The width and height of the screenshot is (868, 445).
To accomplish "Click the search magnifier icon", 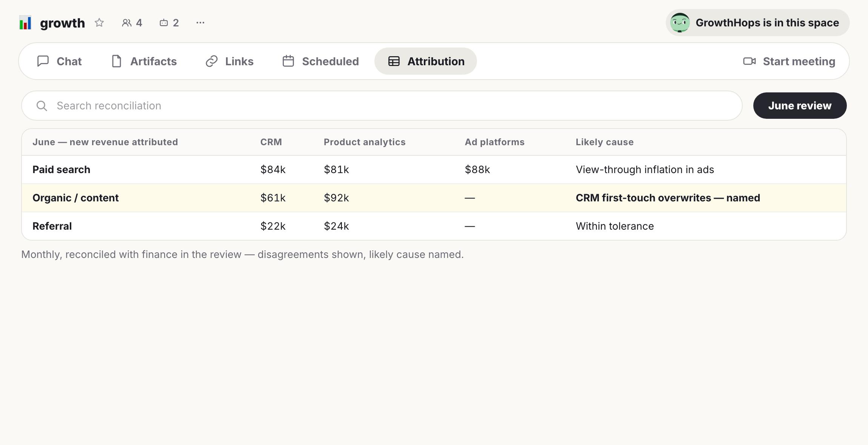I will [42, 106].
